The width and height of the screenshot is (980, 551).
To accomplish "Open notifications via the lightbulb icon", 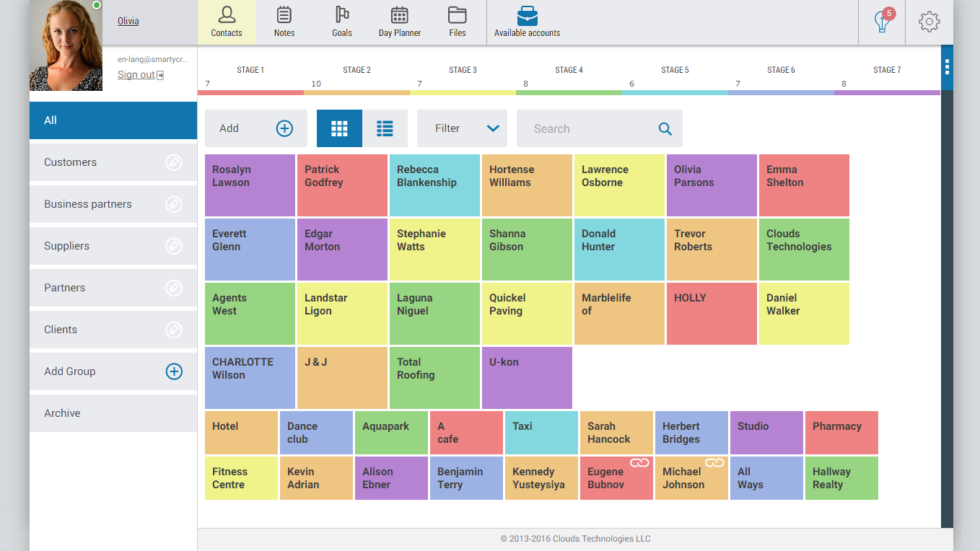I will pyautogui.click(x=881, y=22).
